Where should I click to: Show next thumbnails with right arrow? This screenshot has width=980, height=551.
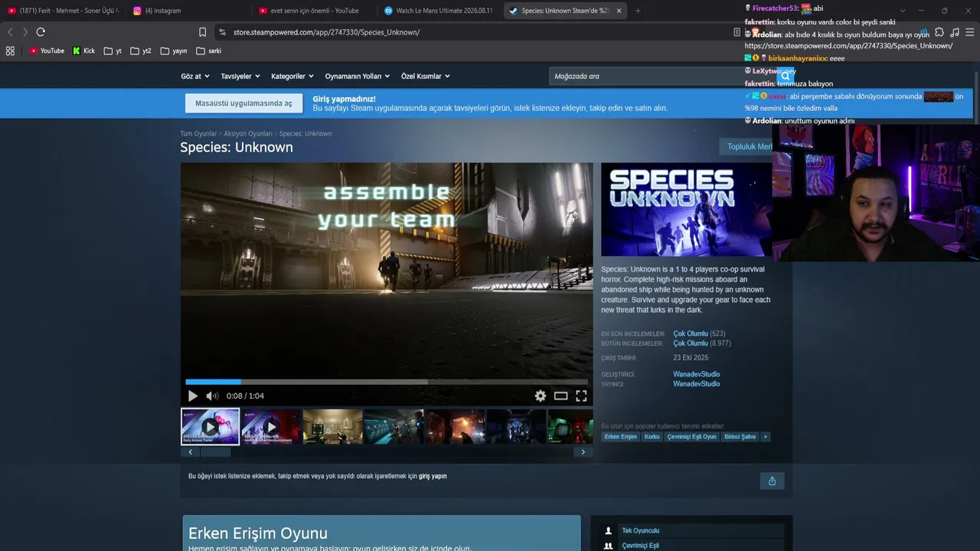(583, 452)
